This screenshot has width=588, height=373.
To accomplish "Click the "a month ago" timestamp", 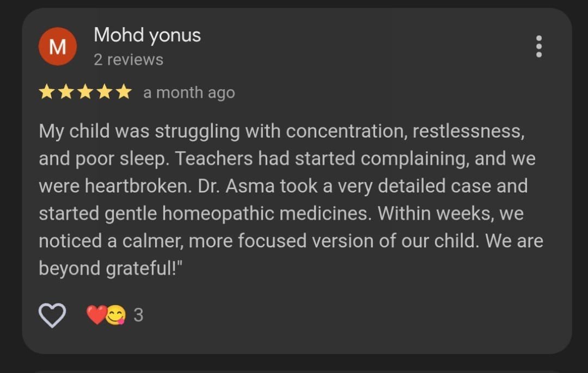I will tap(189, 93).
